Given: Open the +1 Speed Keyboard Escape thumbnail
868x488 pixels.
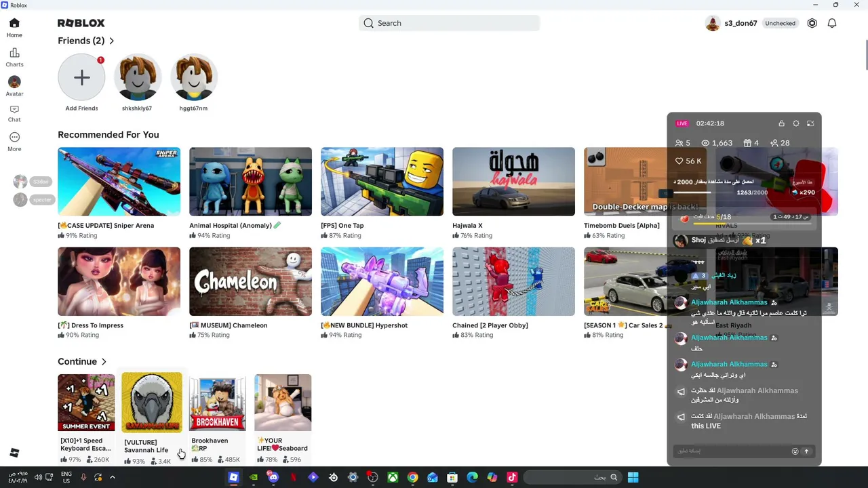Looking at the screenshot, I should (86, 403).
